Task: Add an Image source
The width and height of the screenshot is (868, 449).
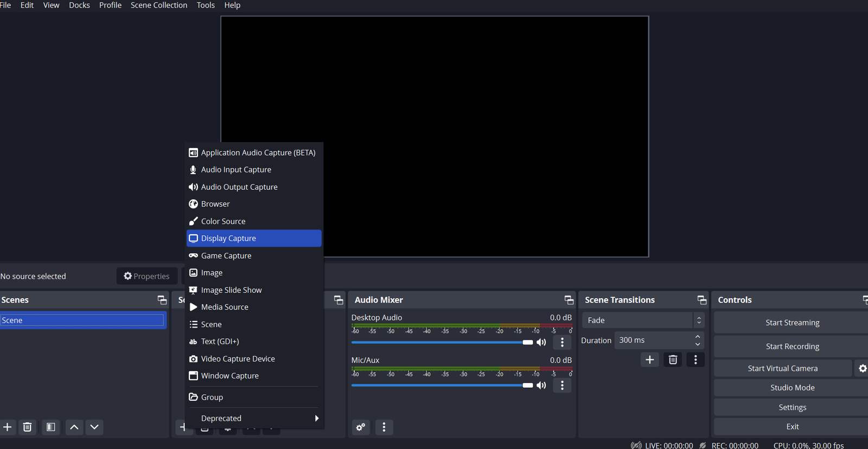Action: coord(254,273)
